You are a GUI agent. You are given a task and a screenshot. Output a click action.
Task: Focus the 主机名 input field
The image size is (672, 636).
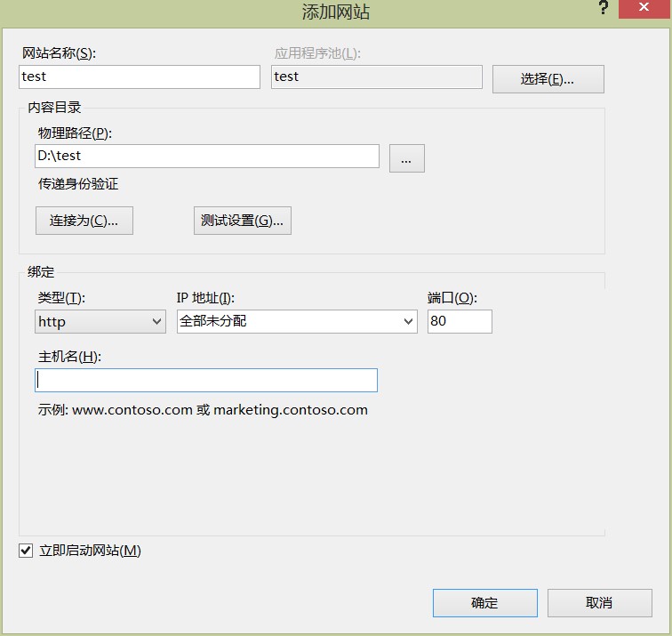[x=206, y=380]
